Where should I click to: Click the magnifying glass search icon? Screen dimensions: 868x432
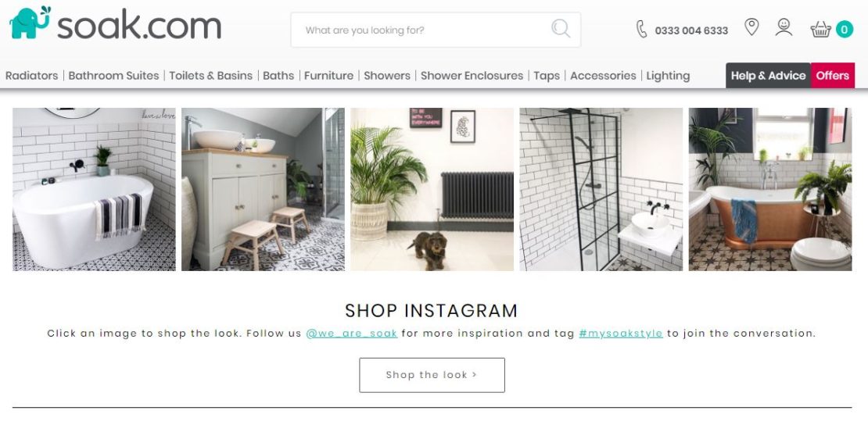(x=560, y=28)
